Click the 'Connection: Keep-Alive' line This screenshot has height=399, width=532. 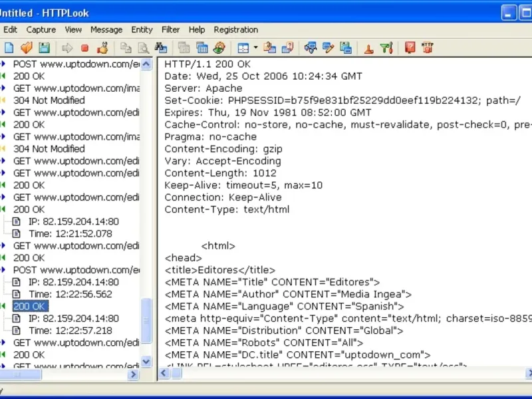(223, 198)
